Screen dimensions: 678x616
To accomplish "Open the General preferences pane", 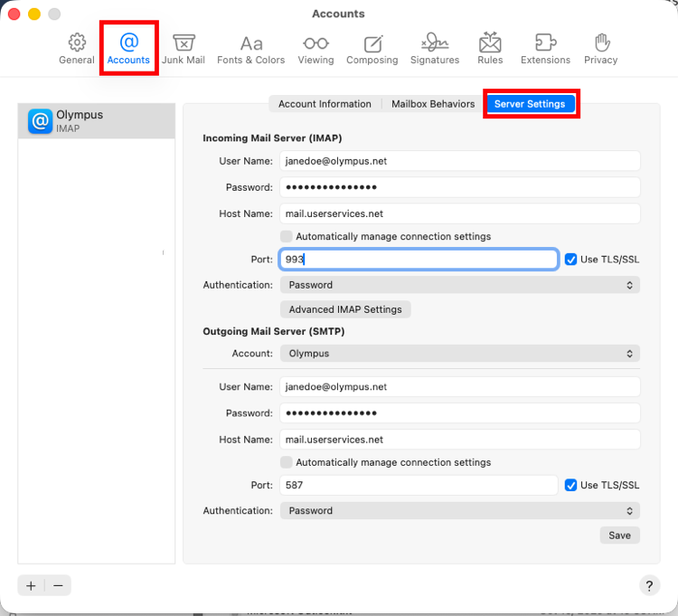I will [x=77, y=49].
